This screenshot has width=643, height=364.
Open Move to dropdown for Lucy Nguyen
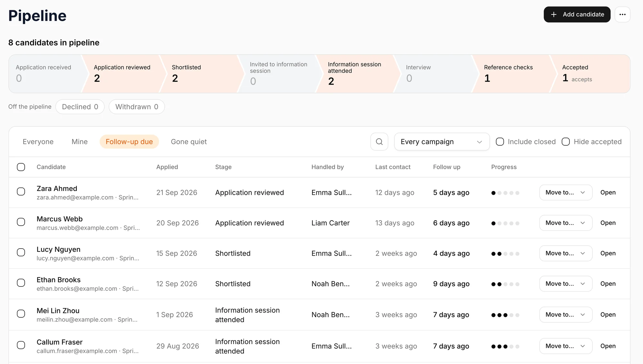pyautogui.click(x=566, y=253)
